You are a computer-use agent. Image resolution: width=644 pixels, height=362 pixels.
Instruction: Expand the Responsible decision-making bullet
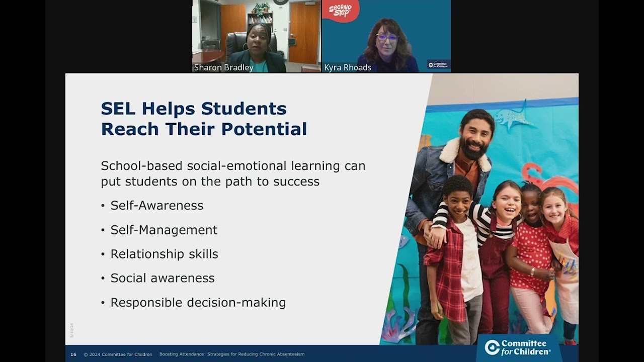click(197, 302)
